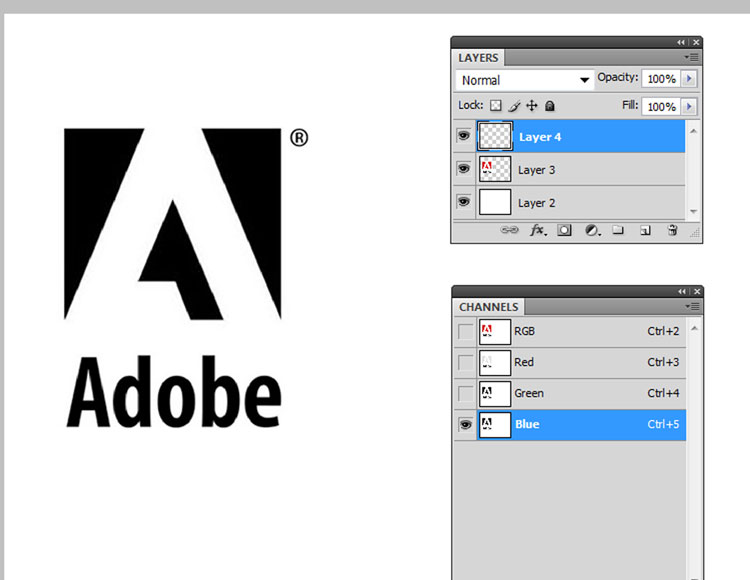
Task: Collapse Layers panel double-arrow icon
Action: coord(681,43)
